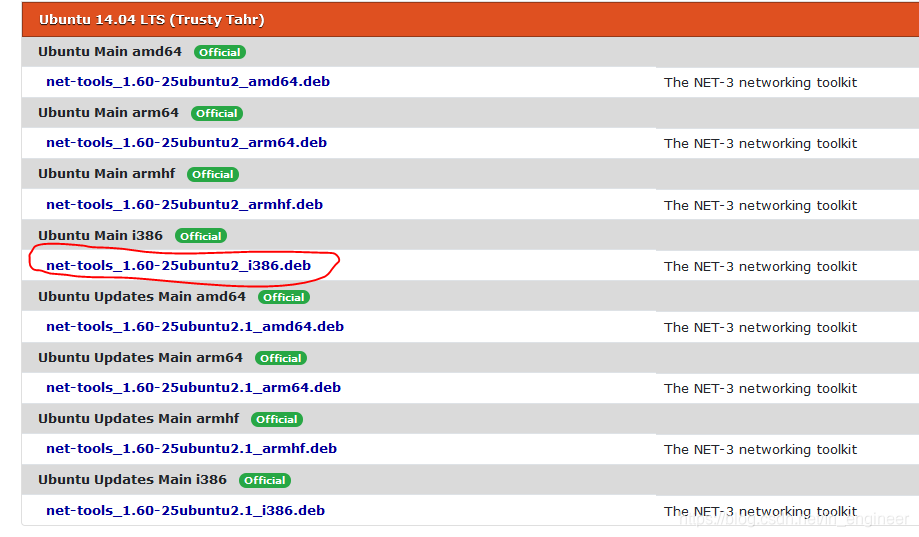919x537 pixels.
Task: Click NET-3 toolkit description in ubuntu2_amd64 row
Action: pos(760,83)
